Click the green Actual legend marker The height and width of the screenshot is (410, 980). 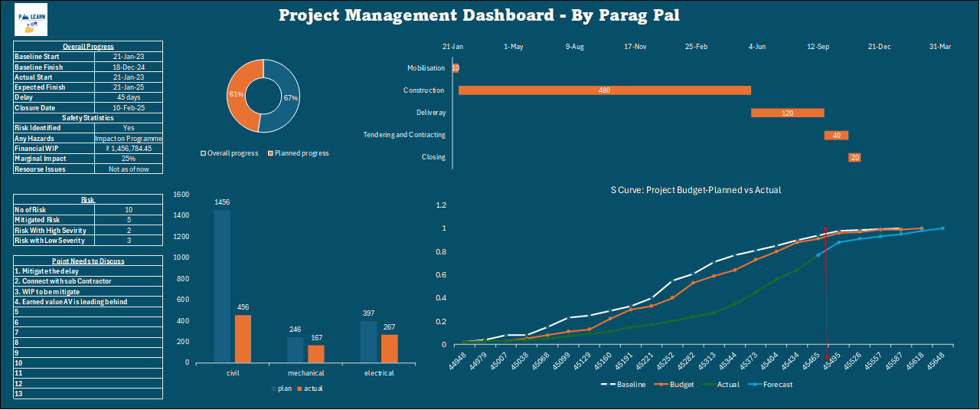712,385
